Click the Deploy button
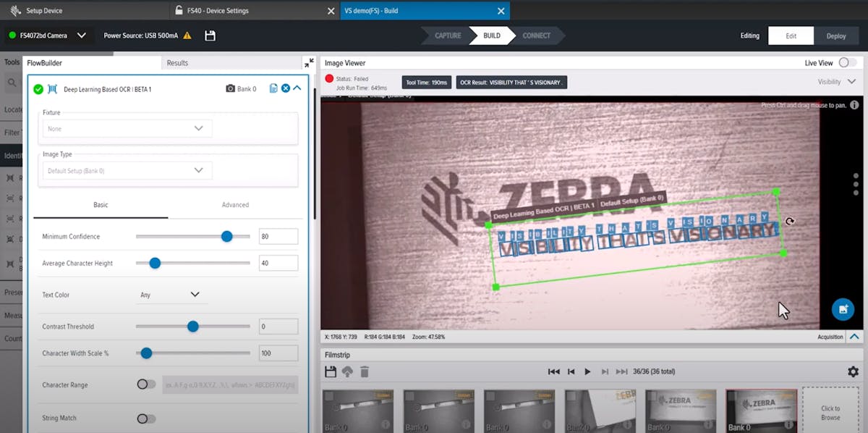The height and width of the screenshot is (433, 868). 837,35
